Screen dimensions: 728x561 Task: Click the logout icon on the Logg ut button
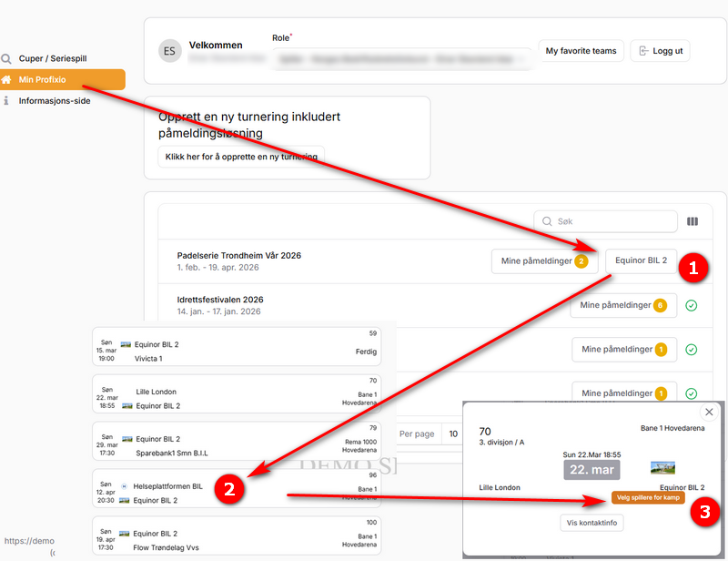pos(643,51)
